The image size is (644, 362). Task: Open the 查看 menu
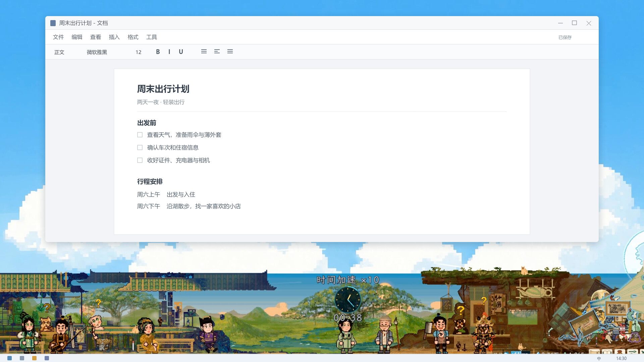pyautogui.click(x=96, y=37)
